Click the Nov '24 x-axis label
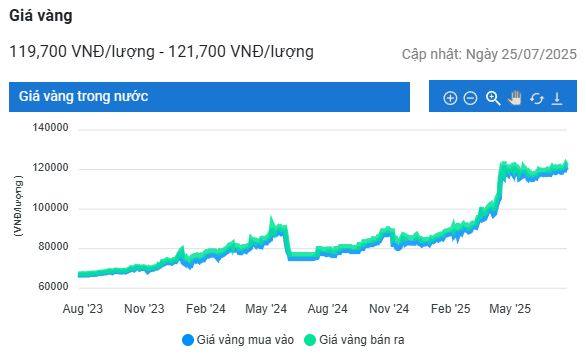The height and width of the screenshot is (363, 586). (x=389, y=309)
